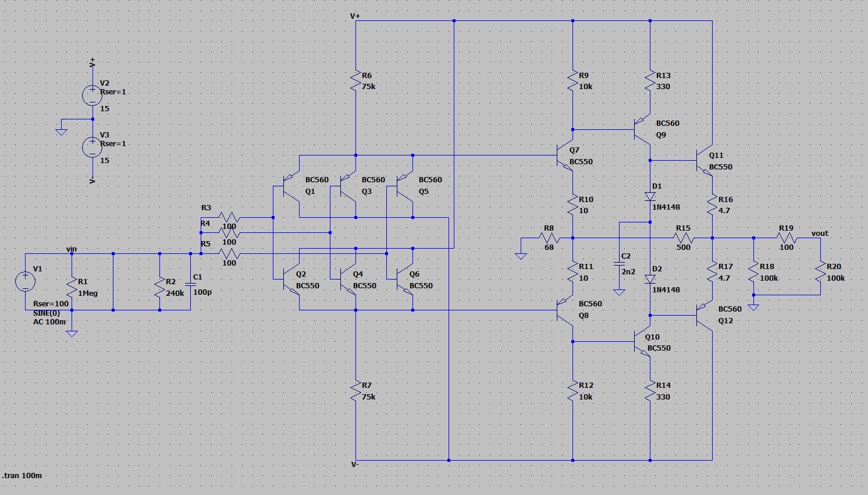Select transistor Q3 symbol
868x495 pixels.
point(348,188)
